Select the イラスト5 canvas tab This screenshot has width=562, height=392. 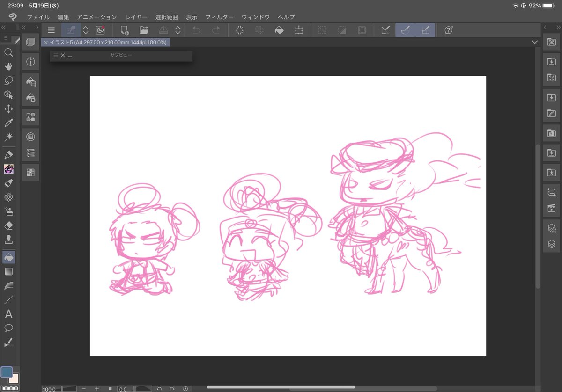104,42
